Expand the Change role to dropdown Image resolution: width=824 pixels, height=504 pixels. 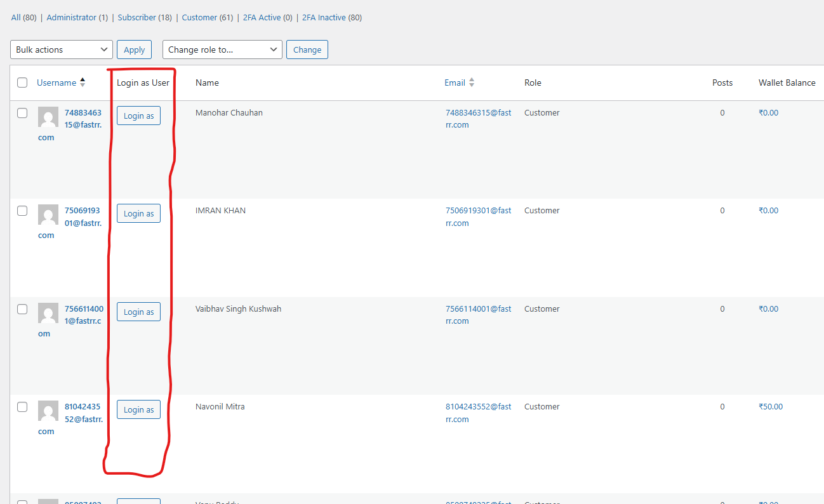point(222,50)
